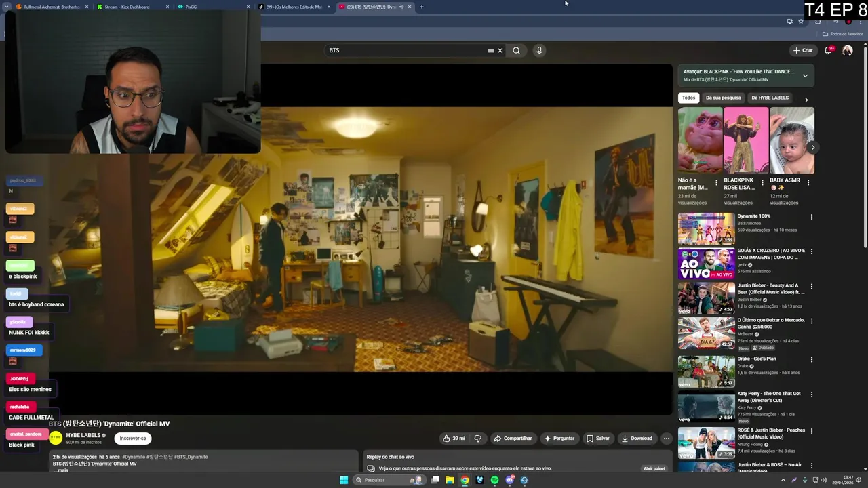Clear the BTS search text with the X
This screenshot has width=868, height=488.
tap(500, 50)
